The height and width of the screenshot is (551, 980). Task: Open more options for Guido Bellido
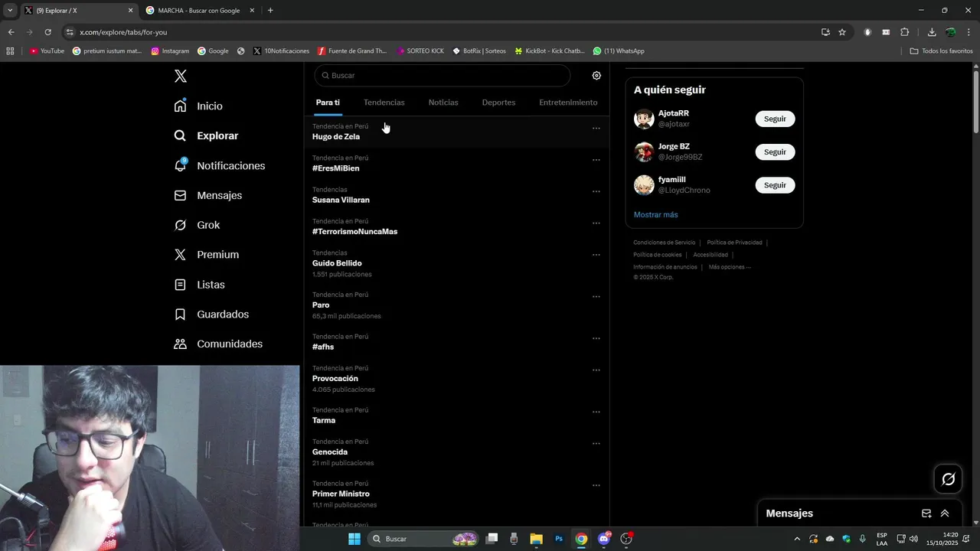click(596, 255)
